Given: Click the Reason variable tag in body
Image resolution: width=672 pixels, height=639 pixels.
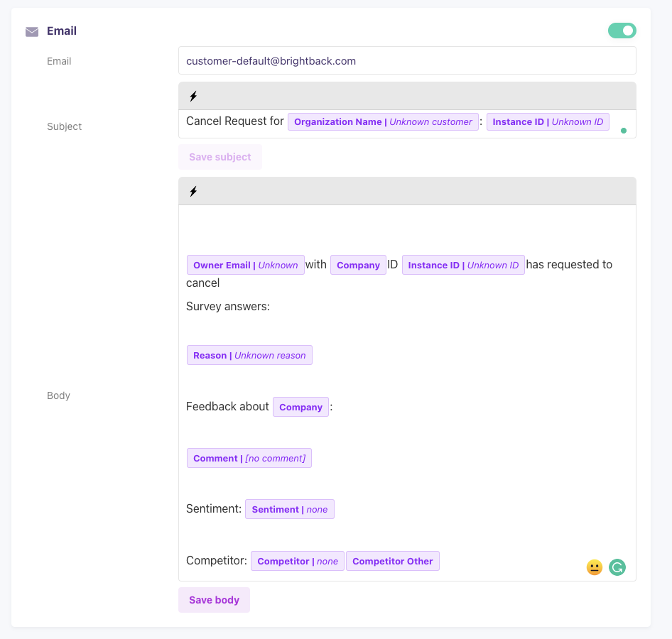Looking at the screenshot, I should point(249,356).
